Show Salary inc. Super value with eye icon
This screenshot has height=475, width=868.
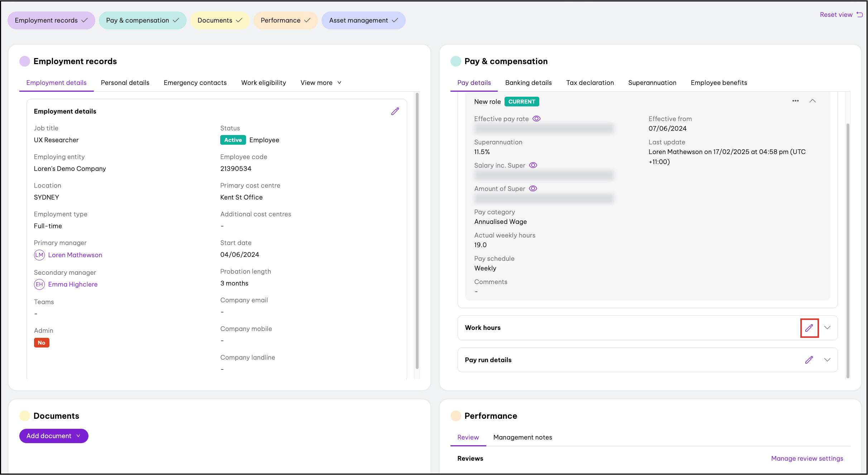533,165
